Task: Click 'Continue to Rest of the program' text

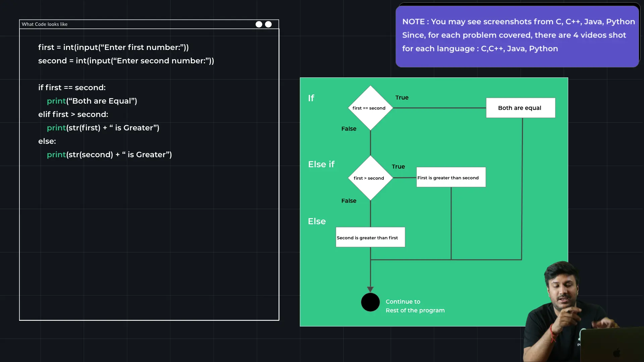Action: coord(415,306)
